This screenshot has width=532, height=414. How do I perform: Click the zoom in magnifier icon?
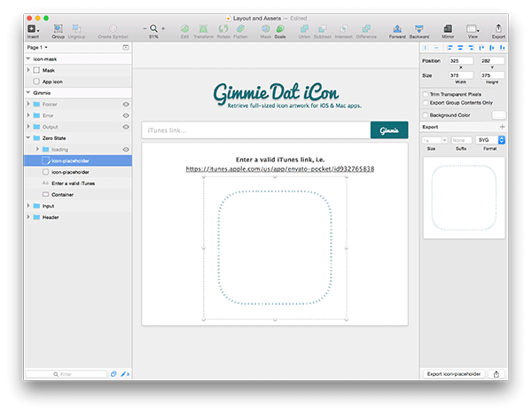coord(153,29)
